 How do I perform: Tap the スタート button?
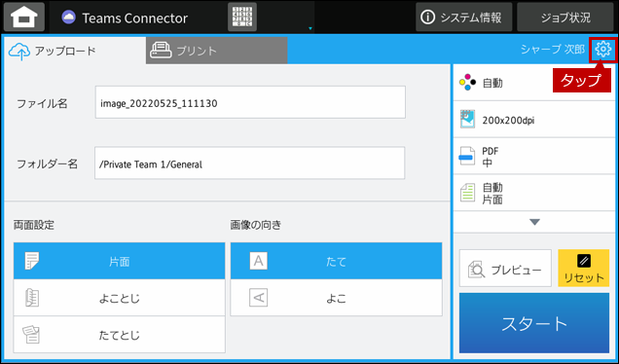tap(534, 323)
